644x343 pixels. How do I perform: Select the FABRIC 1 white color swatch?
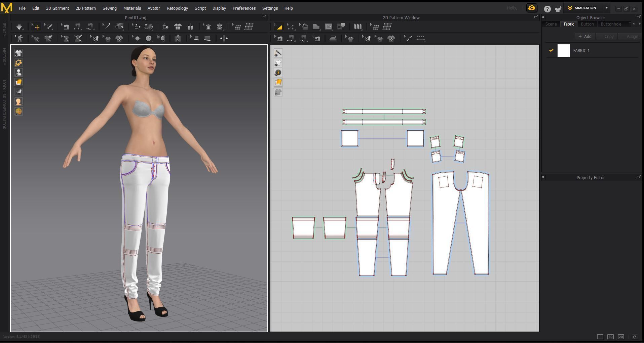point(564,51)
